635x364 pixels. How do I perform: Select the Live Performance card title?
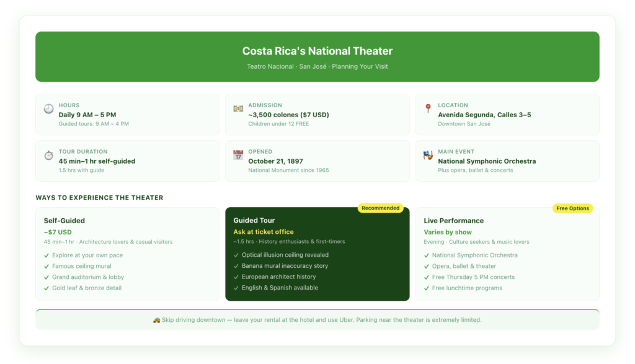(x=453, y=221)
